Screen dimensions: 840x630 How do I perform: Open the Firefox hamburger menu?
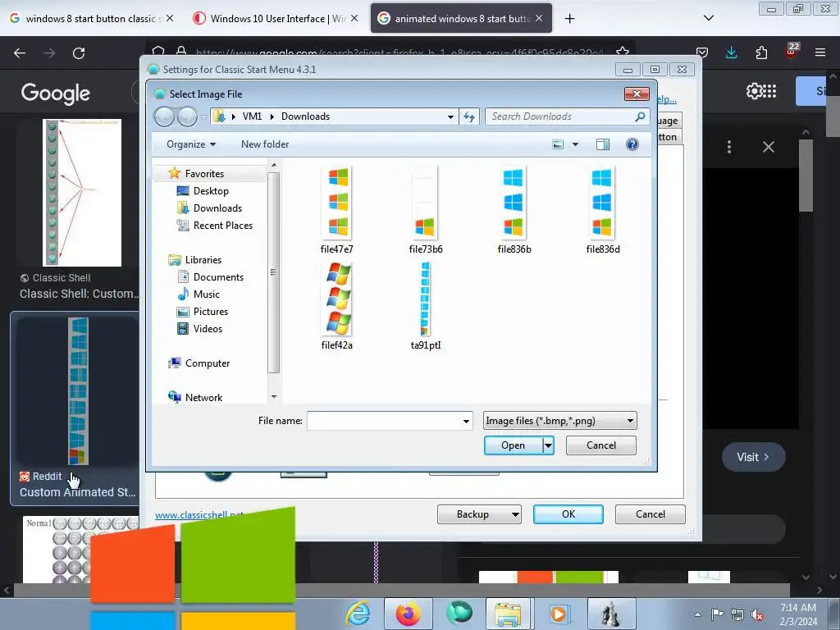point(820,52)
